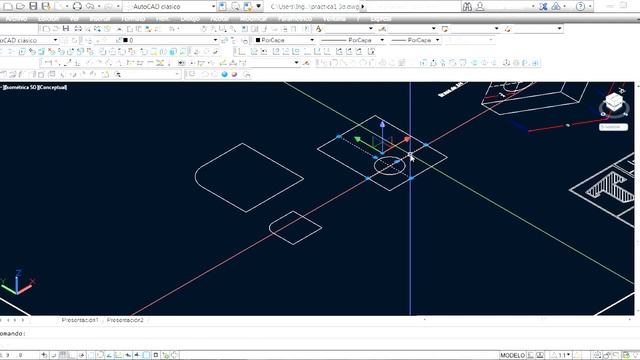640x360 pixels.
Task: Toggle Snap mode in the status bar
Action: coord(53,355)
